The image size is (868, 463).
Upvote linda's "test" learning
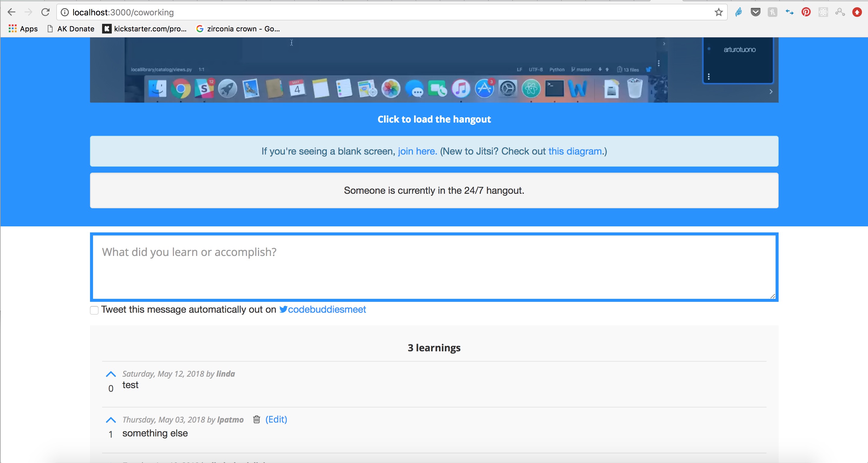(x=111, y=374)
